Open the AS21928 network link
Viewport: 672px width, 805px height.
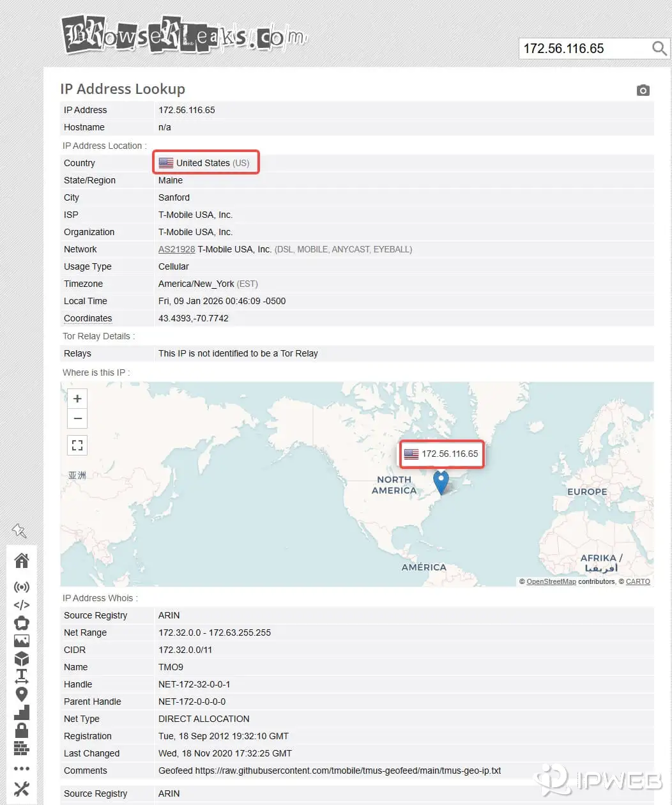pos(176,249)
